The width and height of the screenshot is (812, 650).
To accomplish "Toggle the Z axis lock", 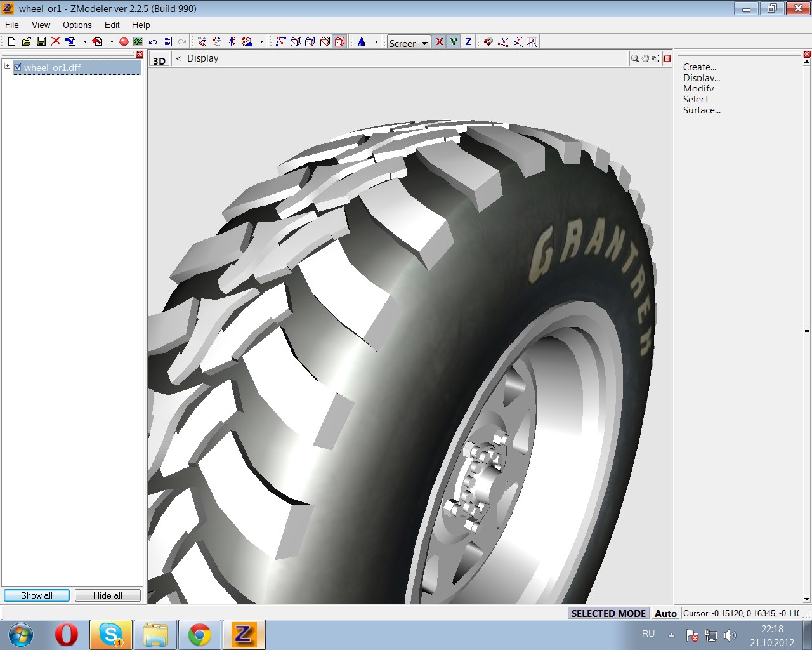I will click(x=468, y=42).
